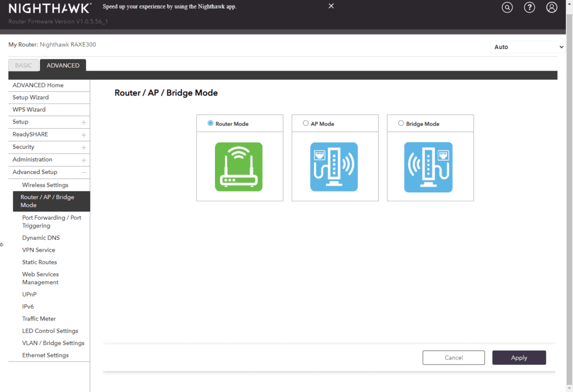Open the user account profile icon
Image resolution: width=573 pixels, height=392 pixels.
coord(552,7)
